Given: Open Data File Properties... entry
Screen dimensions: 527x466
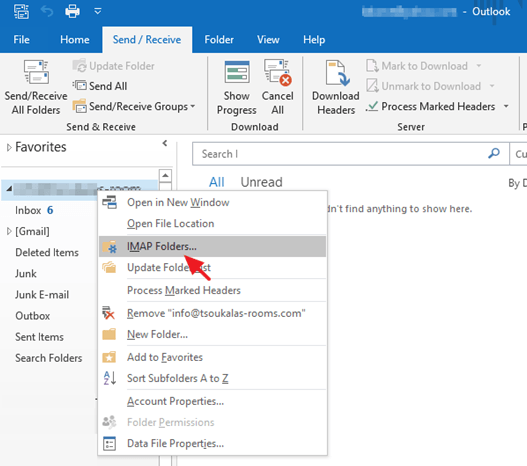Looking at the screenshot, I should pyautogui.click(x=212, y=443).
